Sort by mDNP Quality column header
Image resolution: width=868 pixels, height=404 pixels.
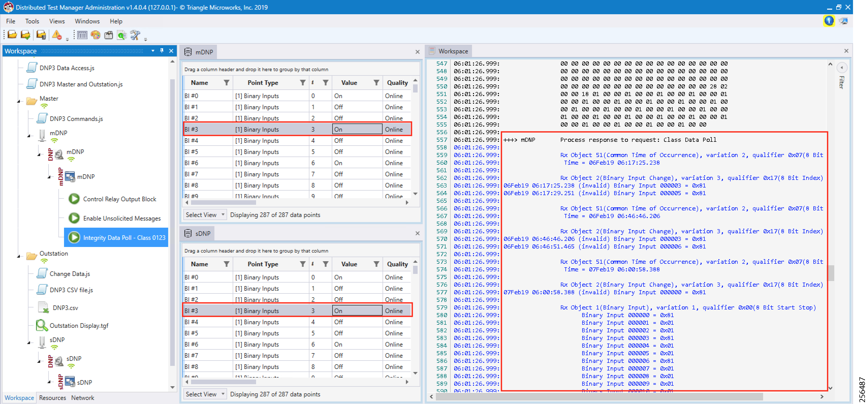(x=397, y=83)
